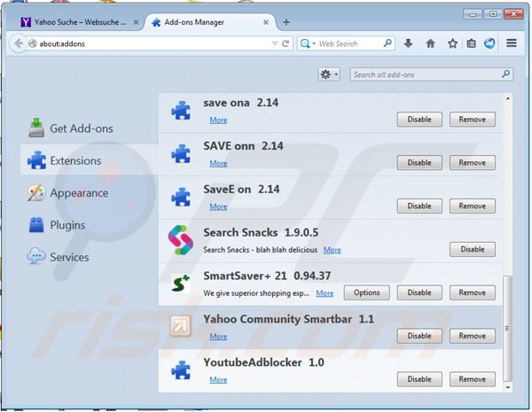This screenshot has height=412, width=532.
Task: Bookmark this page with star icon
Action: point(452,43)
